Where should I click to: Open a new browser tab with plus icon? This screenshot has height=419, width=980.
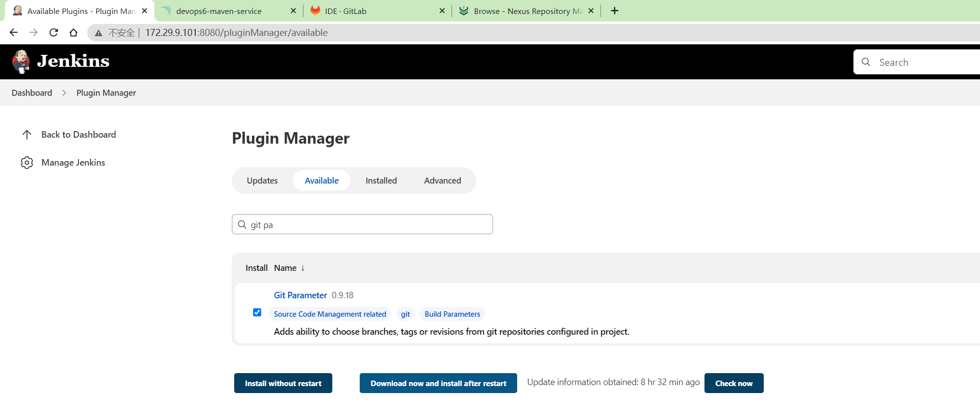[615, 11]
